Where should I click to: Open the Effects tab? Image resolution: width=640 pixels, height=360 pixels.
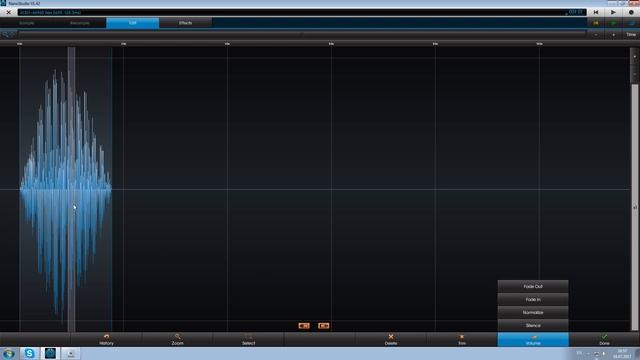(x=185, y=23)
